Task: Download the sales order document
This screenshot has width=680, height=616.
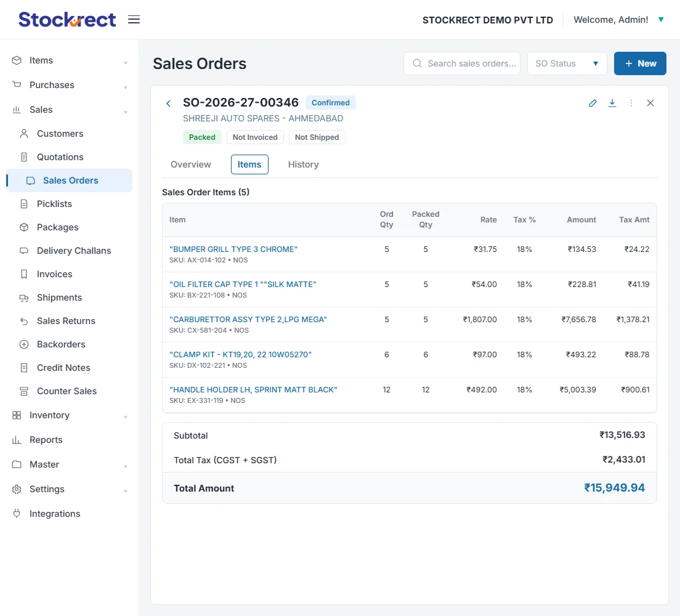Action: point(612,103)
